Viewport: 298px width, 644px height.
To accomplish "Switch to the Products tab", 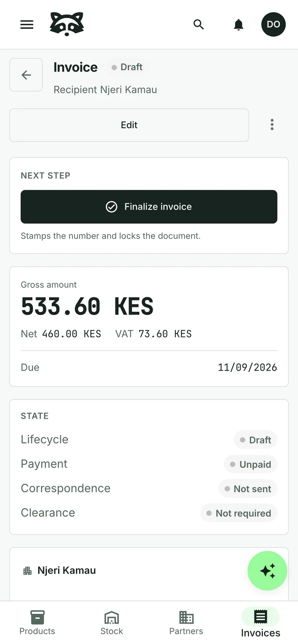I will pos(37,623).
